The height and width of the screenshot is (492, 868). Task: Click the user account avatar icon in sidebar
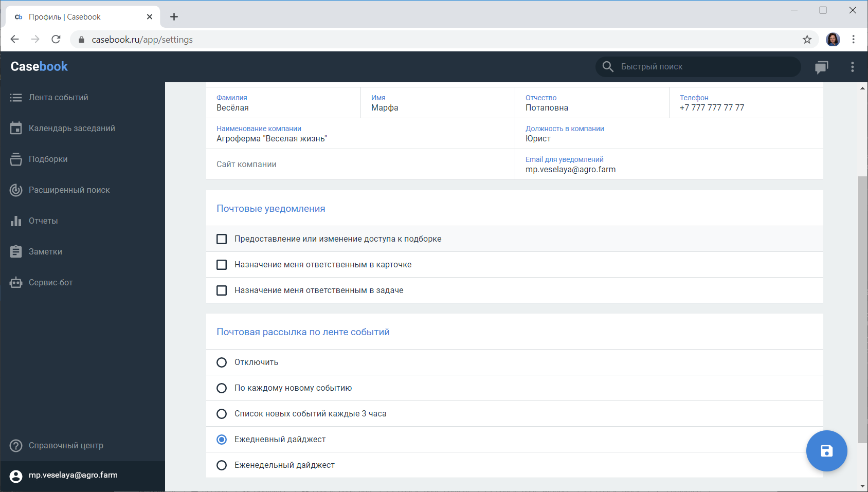click(16, 476)
